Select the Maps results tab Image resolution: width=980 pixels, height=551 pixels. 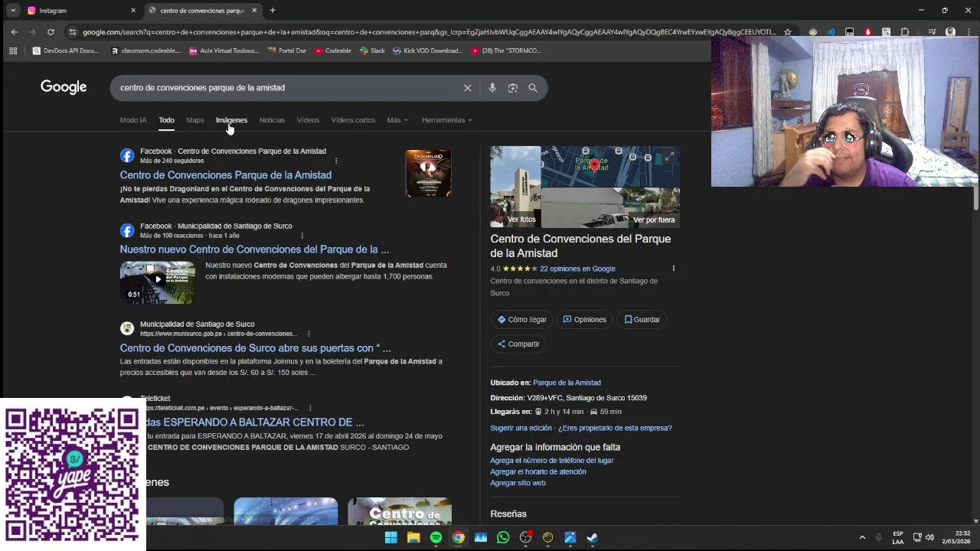(x=195, y=120)
